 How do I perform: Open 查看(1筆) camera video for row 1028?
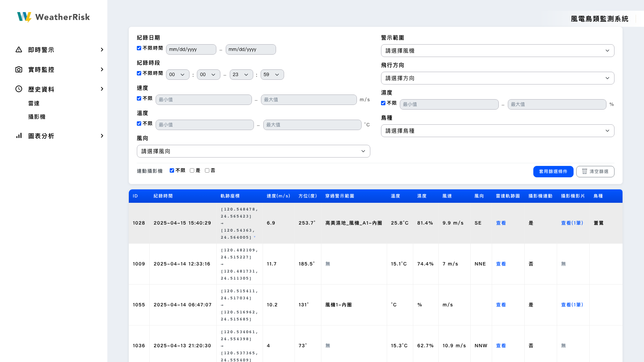click(x=572, y=223)
